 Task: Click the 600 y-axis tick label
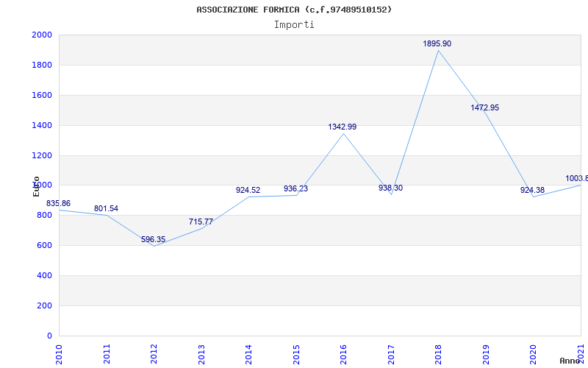click(44, 246)
